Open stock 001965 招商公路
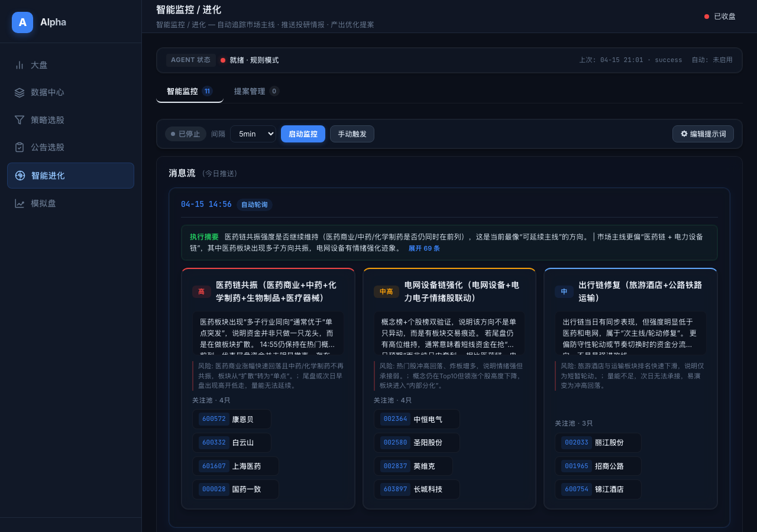Image resolution: width=757 pixels, height=532 pixels. pos(598,466)
